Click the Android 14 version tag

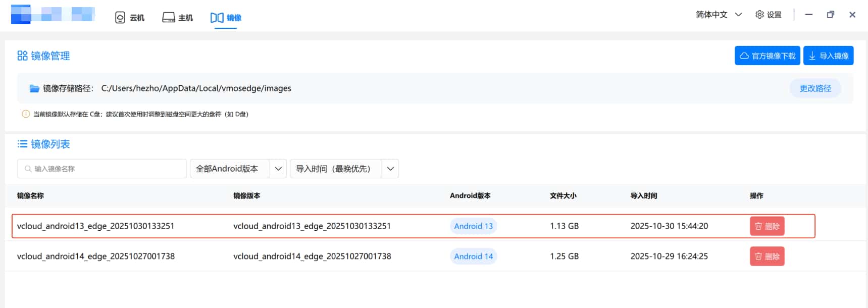point(473,256)
